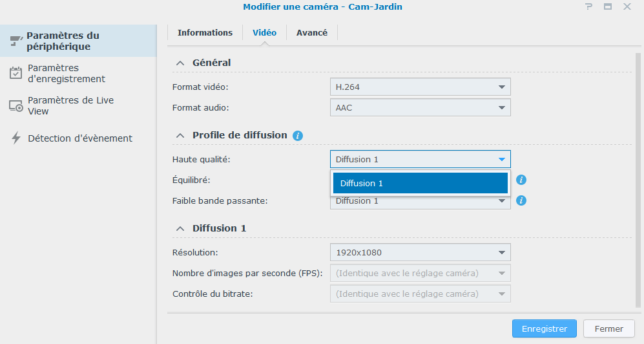Click the Live View settings icon
Image resolution: width=644 pixels, height=344 pixels.
point(16,106)
